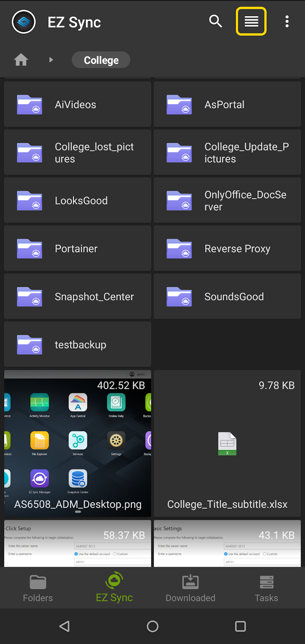Tap the EZ Sync app logo
The width and height of the screenshot is (305, 644).
pyautogui.click(x=24, y=22)
